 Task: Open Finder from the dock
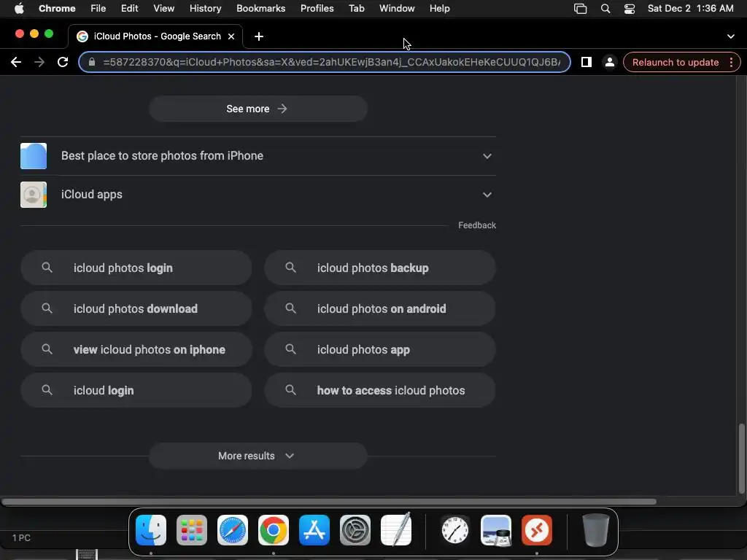151,530
